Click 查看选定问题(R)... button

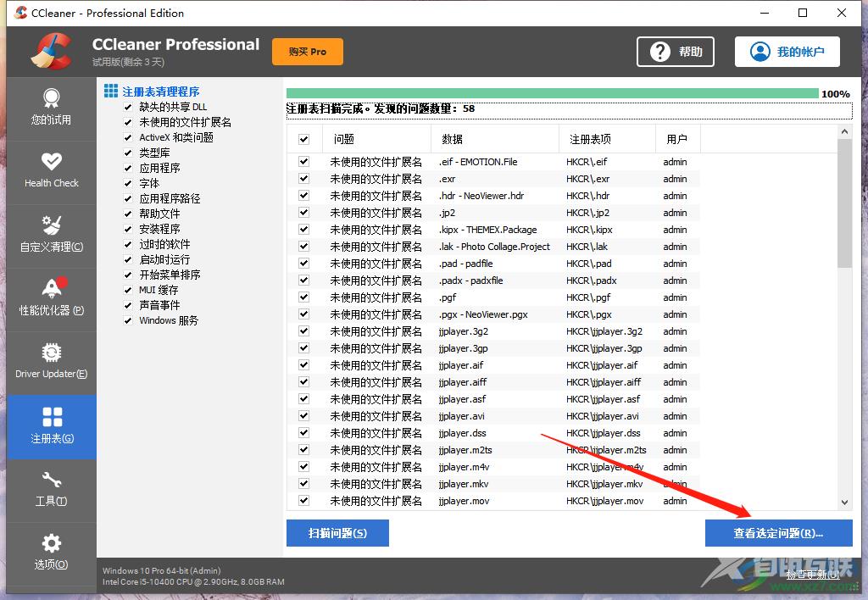tap(778, 533)
